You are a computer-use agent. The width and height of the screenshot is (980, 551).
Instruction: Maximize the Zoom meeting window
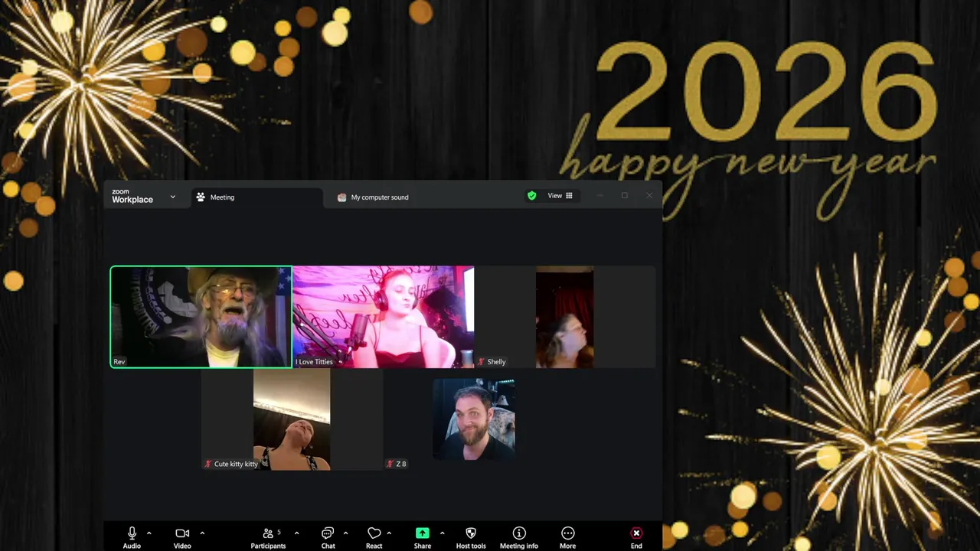pos(625,196)
